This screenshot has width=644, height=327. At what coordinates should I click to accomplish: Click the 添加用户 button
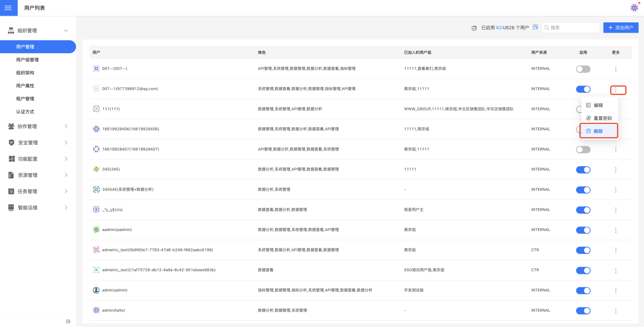coord(620,28)
